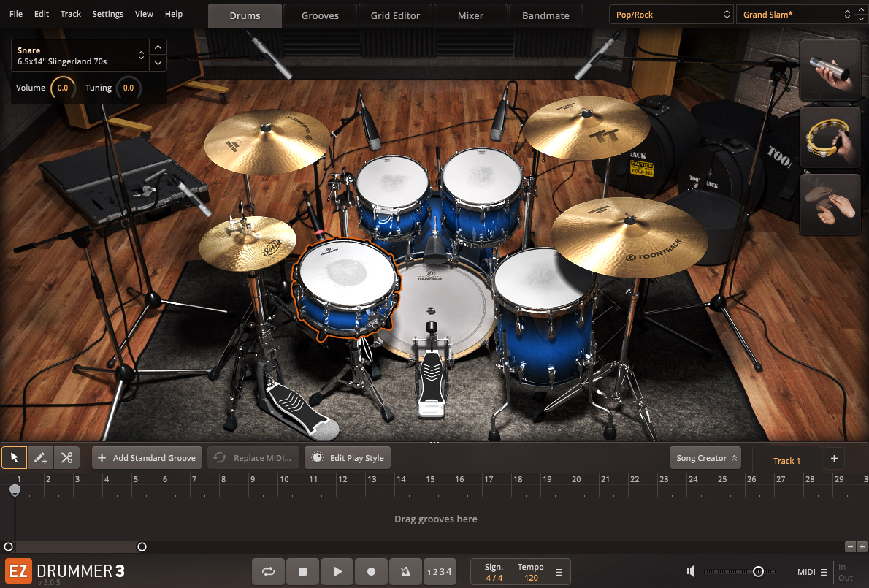The image size is (869, 588).
Task: Open the Pop/Rock library dropdown
Action: click(671, 15)
